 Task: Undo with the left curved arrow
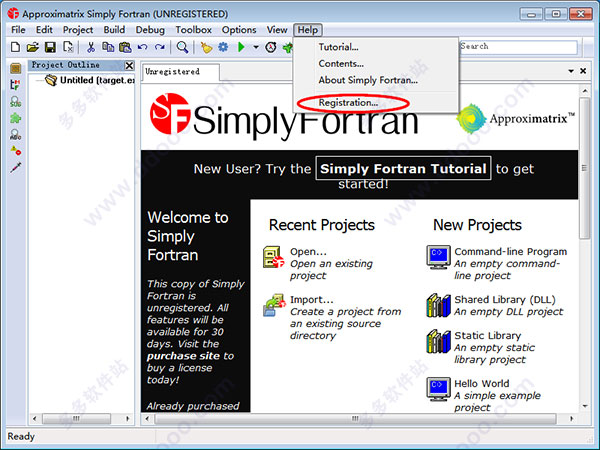tap(142, 47)
